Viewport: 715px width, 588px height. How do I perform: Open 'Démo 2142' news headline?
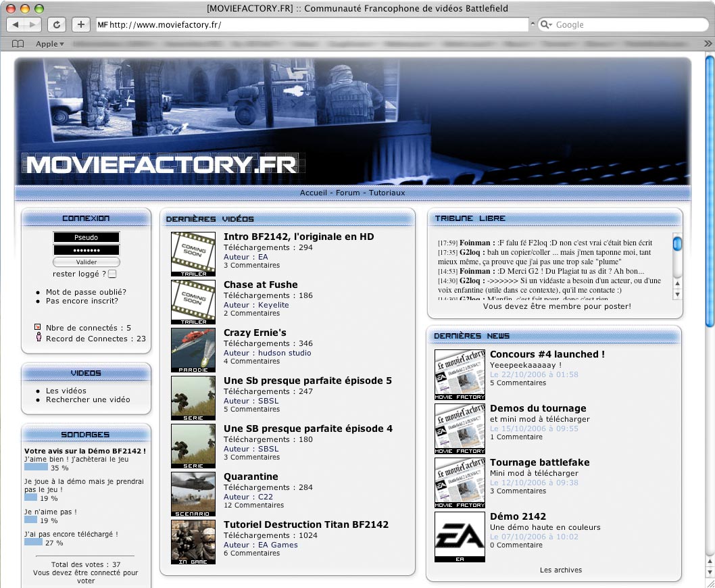click(518, 516)
